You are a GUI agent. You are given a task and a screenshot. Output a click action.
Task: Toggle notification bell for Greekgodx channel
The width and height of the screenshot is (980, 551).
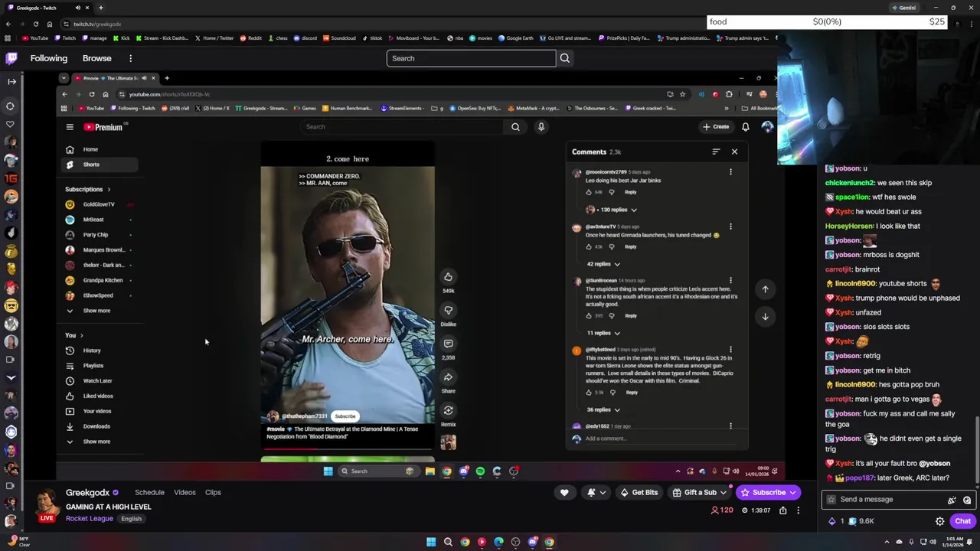596,493
